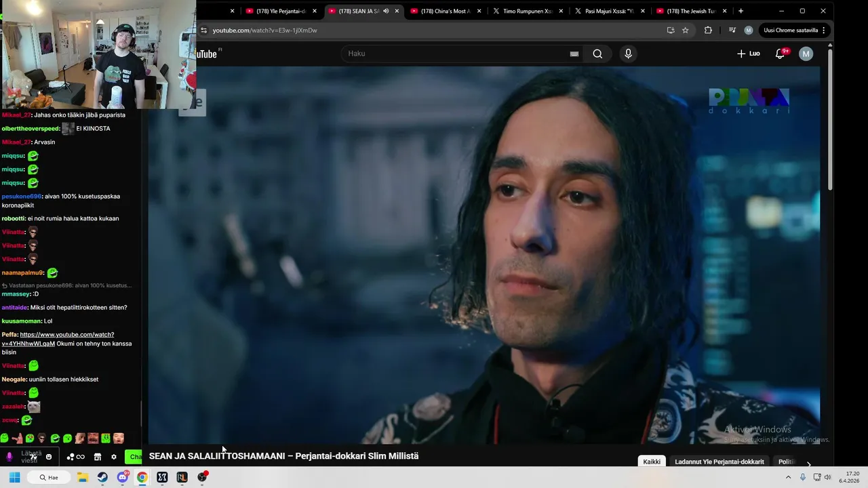Image resolution: width=868 pixels, height=488 pixels.
Task: Click username antitaide in chat
Action: 14,307
